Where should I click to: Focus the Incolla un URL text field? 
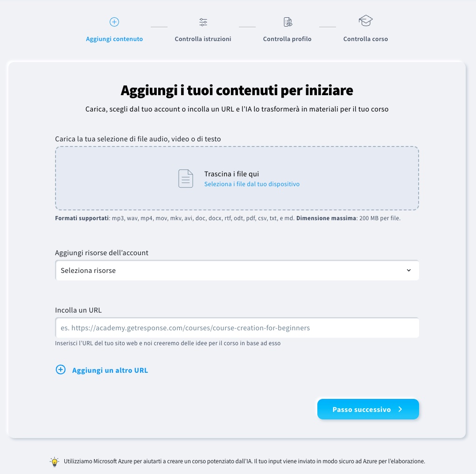pos(237,328)
